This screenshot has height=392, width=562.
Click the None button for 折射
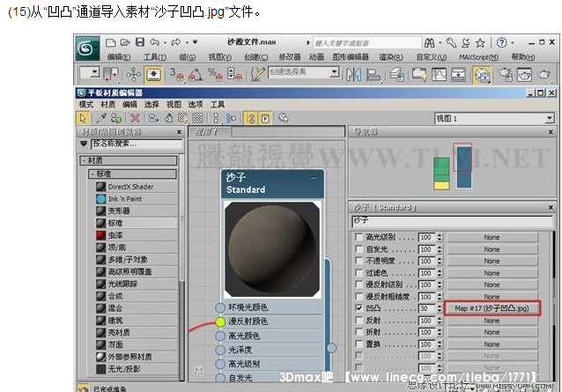(492, 332)
